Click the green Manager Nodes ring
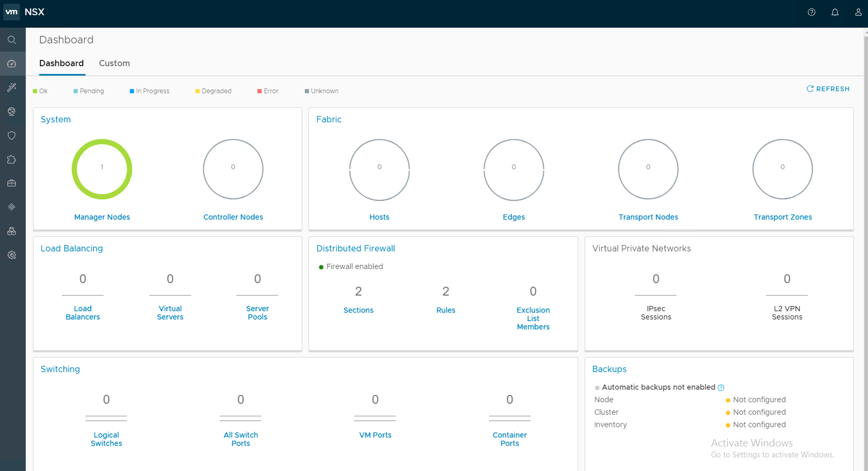This screenshot has height=471, width=868. (x=75, y=168)
